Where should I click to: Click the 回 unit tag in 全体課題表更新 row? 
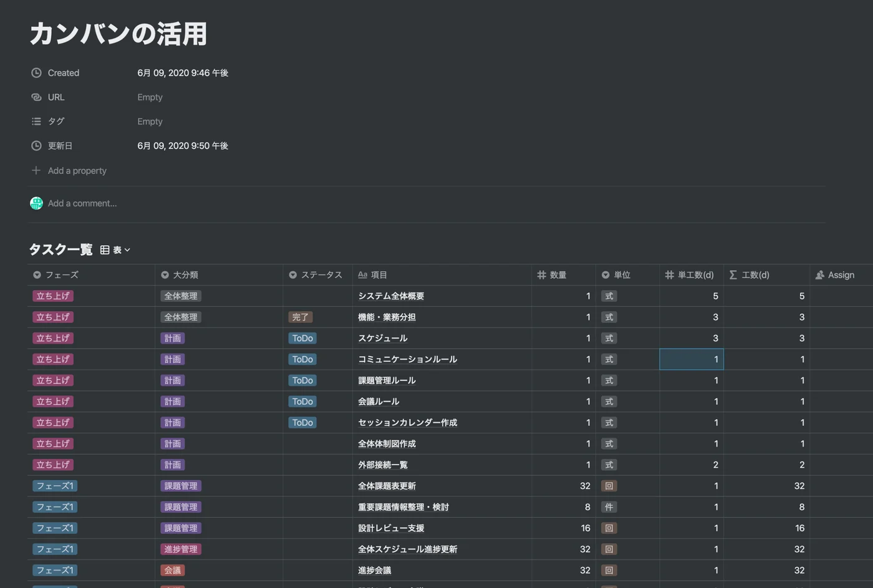point(609,486)
